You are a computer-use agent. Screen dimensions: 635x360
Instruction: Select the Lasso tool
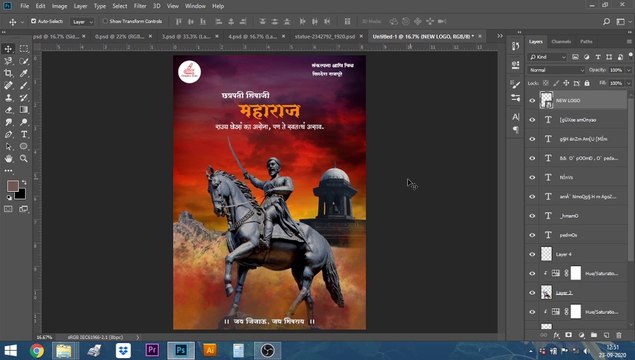pyautogui.click(x=8, y=61)
